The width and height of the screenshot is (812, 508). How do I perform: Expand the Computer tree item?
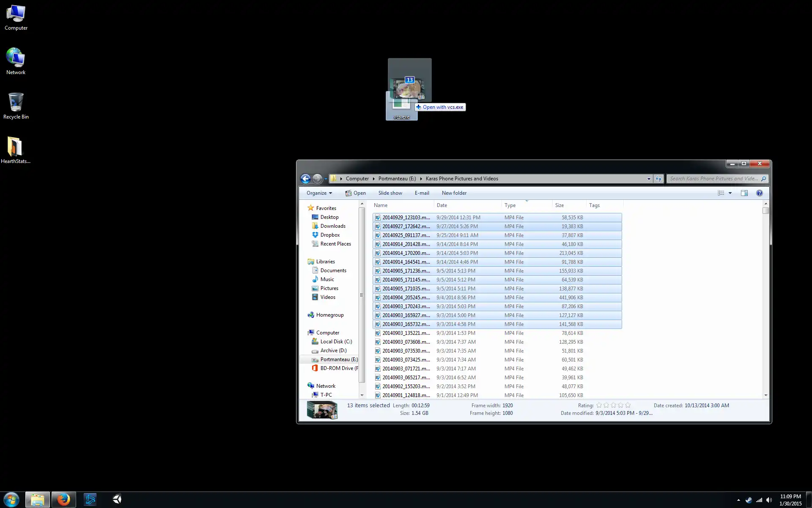pyautogui.click(x=306, y=332)
